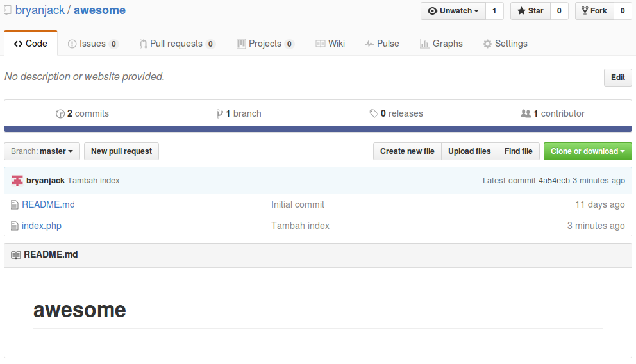Click the fork icon on Fork button
The width and height of the screenshot is (636, 364).
585,11
